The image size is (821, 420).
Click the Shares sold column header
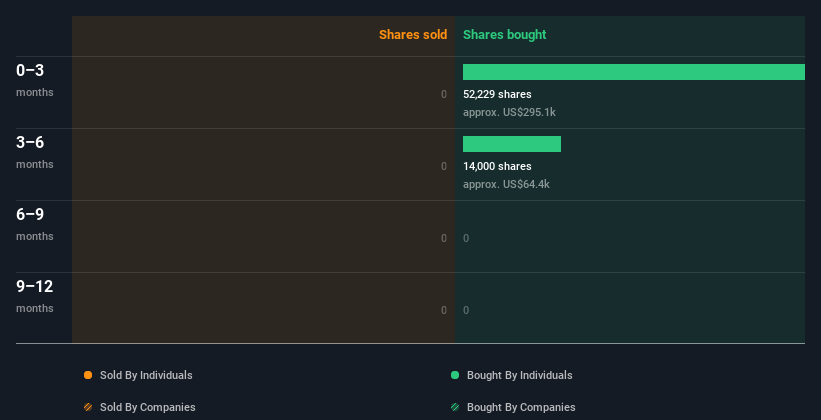[413, 35]
